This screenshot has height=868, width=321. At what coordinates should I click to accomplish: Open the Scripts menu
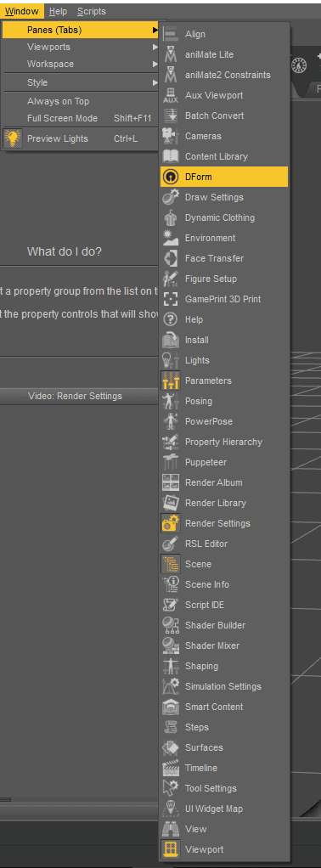click(x=92, y=11)
